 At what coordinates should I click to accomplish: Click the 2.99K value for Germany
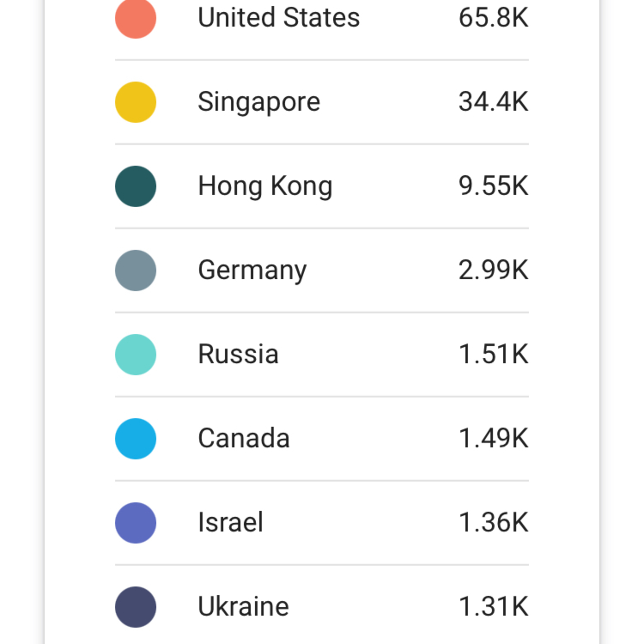tap(493, 270)
